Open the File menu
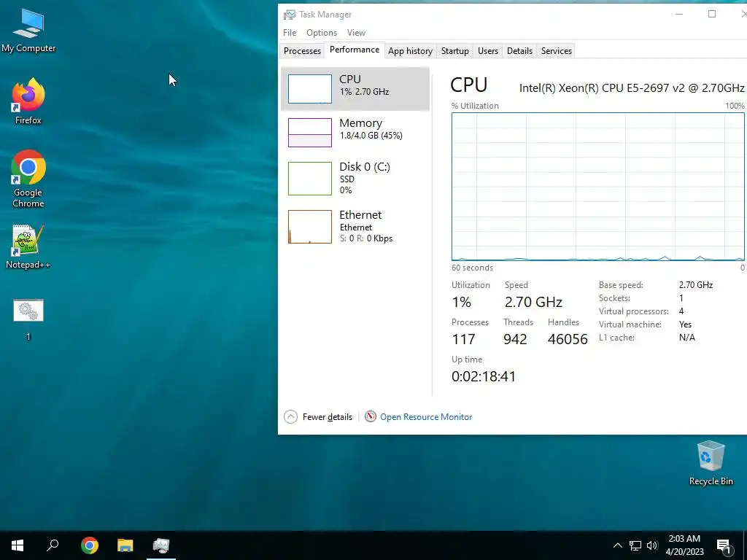 point(289,33)
